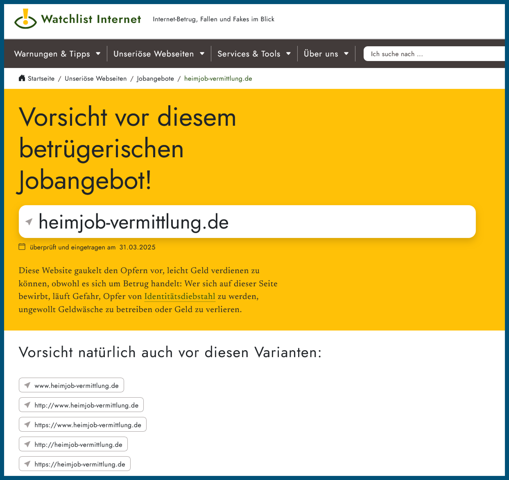Click the breadcrumb home icon
Viewport: 509px width, 480px height.
click(22, 78)
